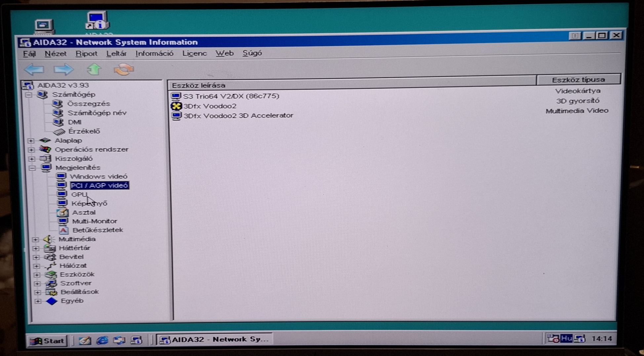Click the Hu keyboard language tray indicator
Screen dimensions: 644x356
(566, 338)
